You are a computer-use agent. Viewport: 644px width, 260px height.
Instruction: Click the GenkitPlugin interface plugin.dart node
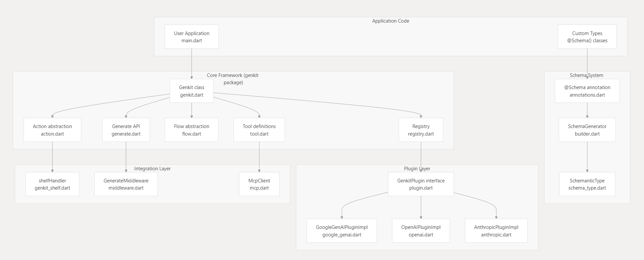421,184
